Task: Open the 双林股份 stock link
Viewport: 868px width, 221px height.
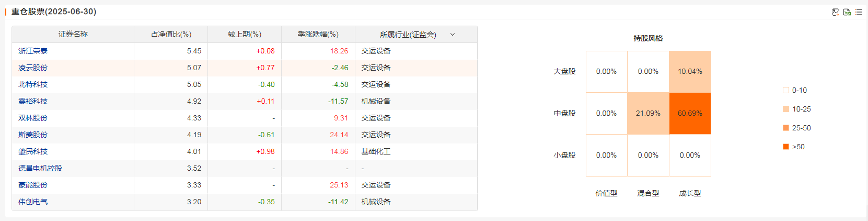Action: click(33, 118)
